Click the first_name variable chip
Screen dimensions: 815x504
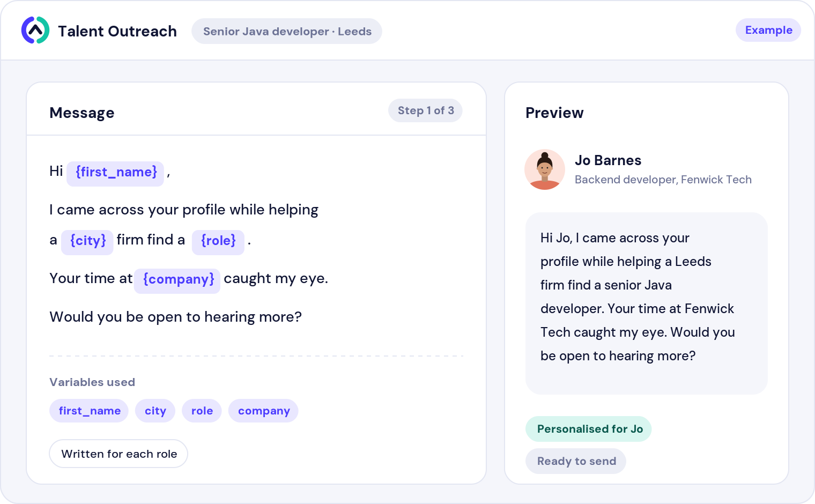(x=89, y=411)
